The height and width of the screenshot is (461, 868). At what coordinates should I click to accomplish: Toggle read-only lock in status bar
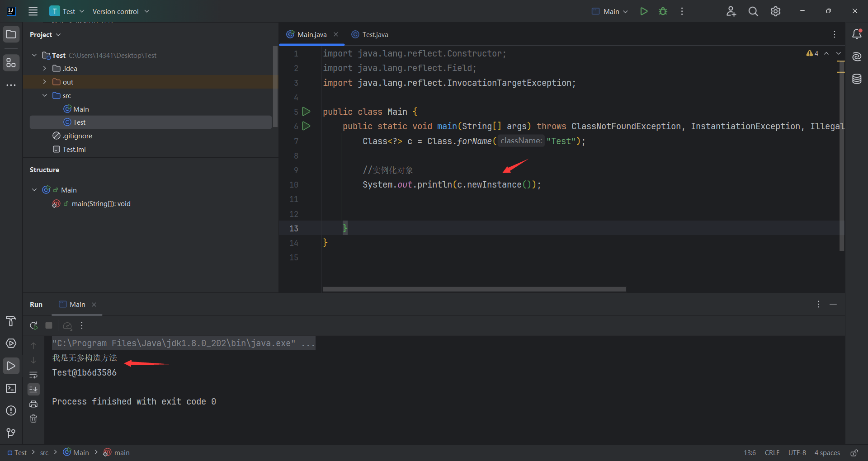854,453
